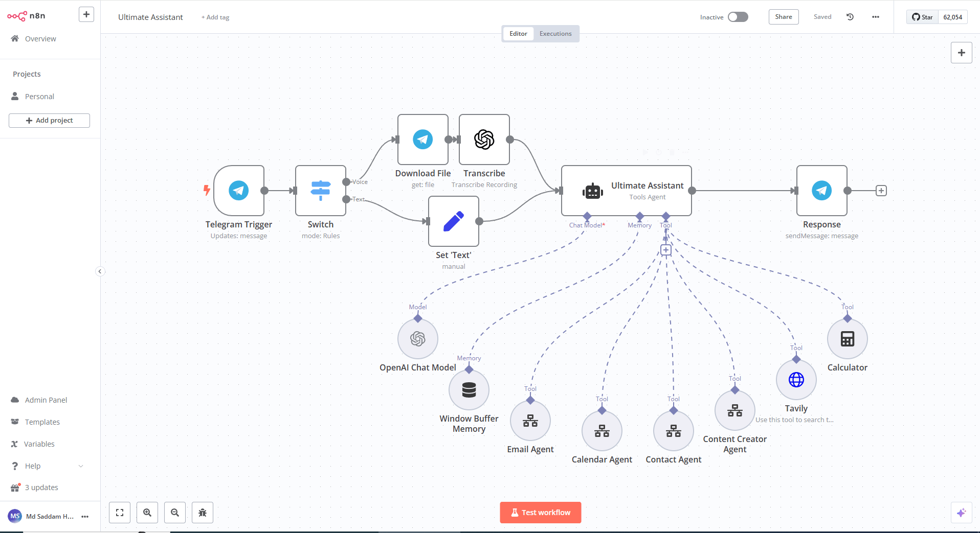Open the three-dot workflow menu
980x533 pixels.
click(876, 17)
